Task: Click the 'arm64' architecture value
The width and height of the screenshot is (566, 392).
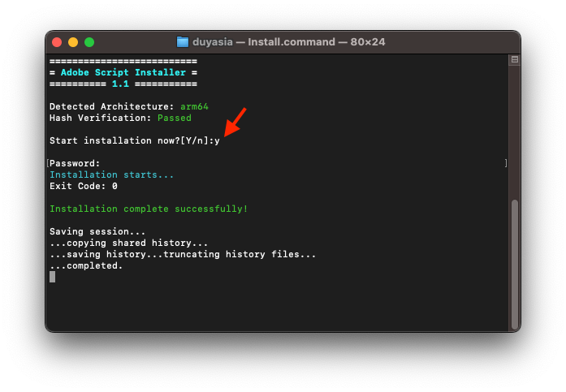Action: tap(194, 107)
